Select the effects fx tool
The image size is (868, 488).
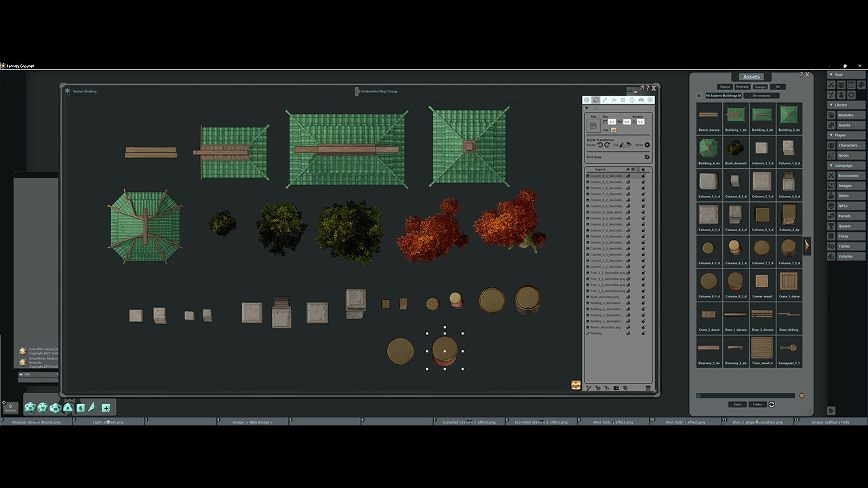(614, 100)
